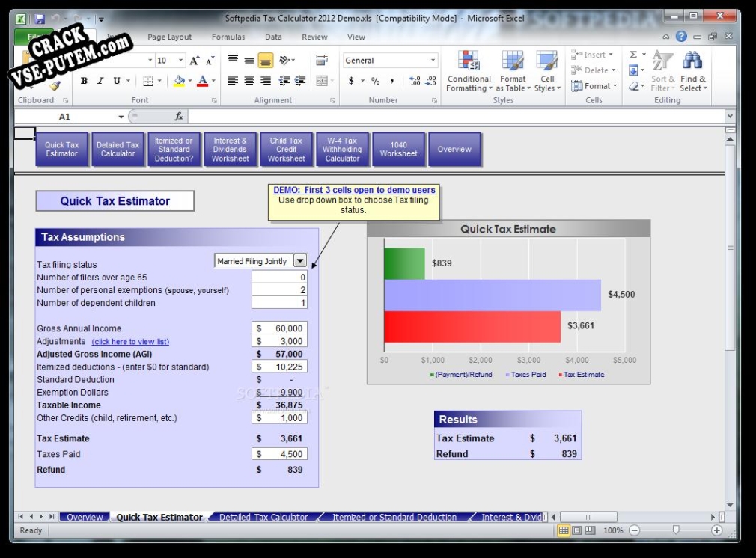Screen dimensions: 756x558
Task: Open the Page Layout ribbon tab
Action: point(169,37)
